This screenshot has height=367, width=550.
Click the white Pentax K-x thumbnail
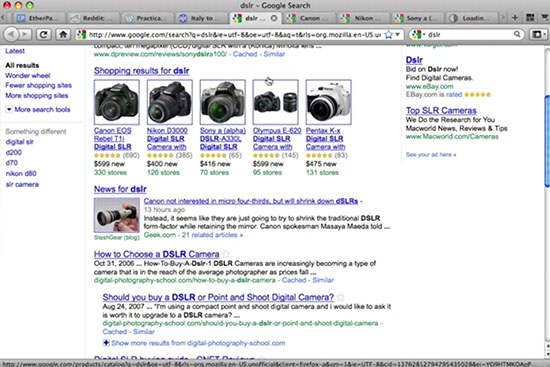click(329, 102)
